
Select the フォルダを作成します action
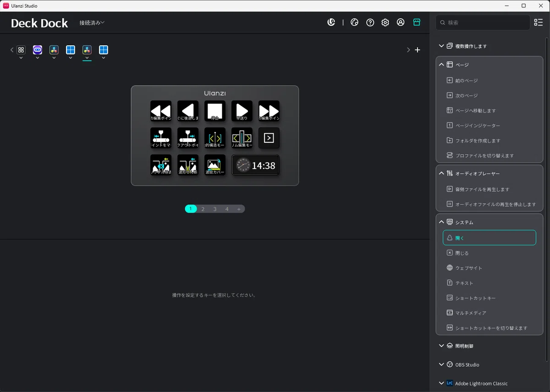pos(489,141)
